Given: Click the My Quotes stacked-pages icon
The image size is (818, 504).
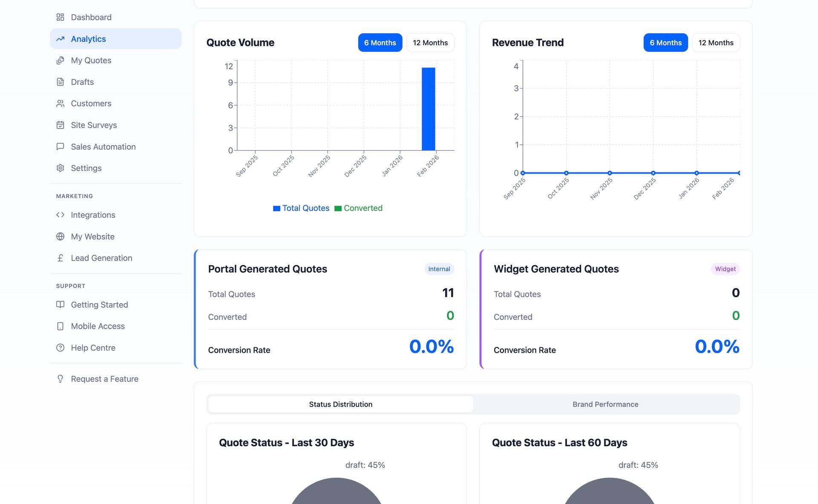Looking at the screenshot, I should click(60, 60).
